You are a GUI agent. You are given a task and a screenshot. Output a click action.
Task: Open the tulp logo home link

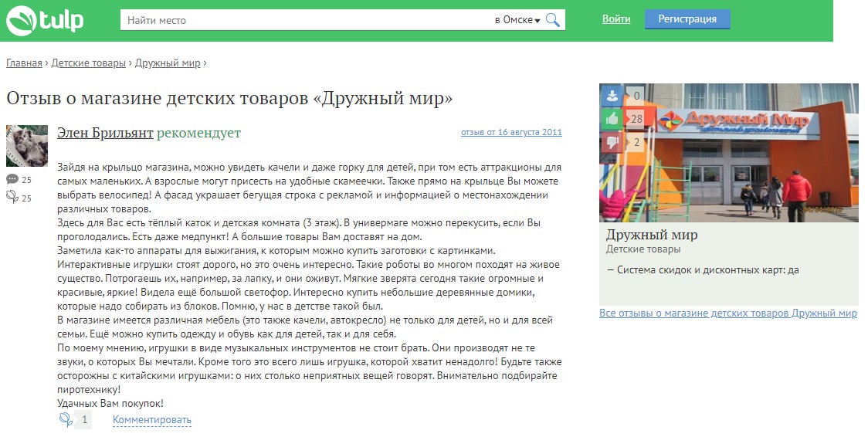(x=45, y=21)
